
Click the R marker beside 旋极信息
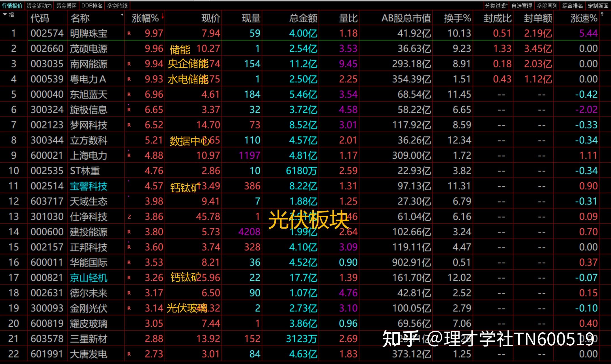coord(129,110)
